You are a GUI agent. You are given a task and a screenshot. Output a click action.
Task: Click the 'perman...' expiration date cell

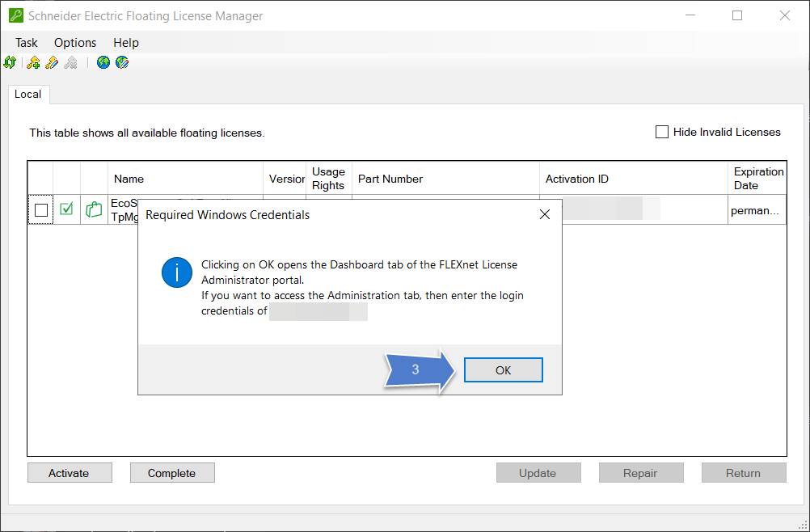[757, 210]
